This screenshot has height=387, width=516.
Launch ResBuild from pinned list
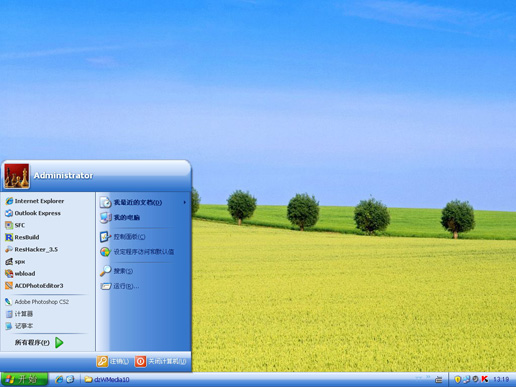[x=22, y=237]
